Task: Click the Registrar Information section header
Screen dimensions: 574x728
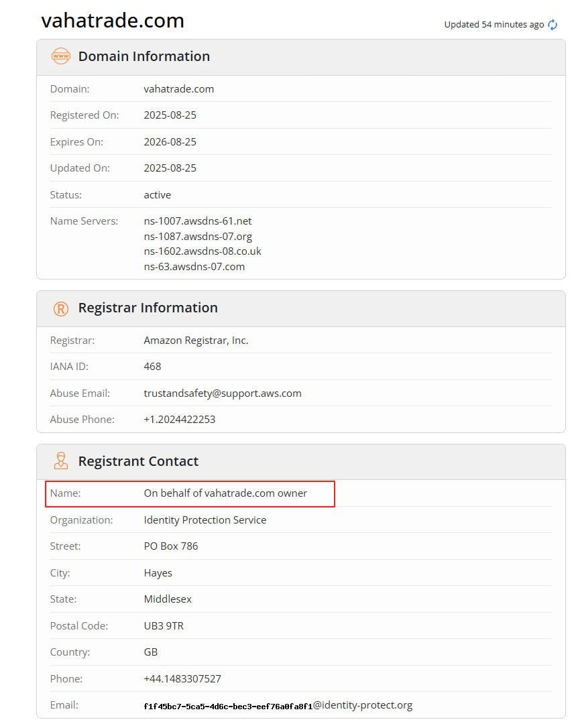Action: [148, 308]
